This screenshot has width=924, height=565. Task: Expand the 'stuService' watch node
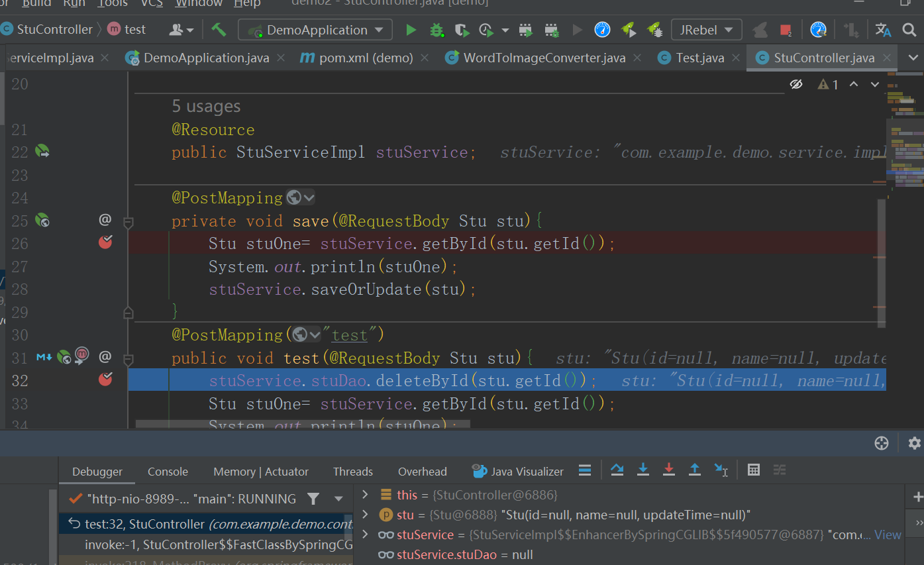pyautogui.click(x=364, y=535)
